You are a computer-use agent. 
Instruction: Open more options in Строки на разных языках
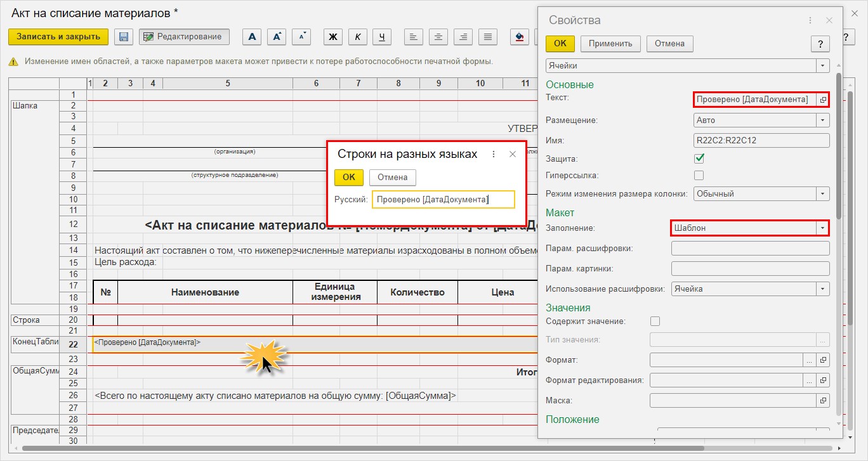494,154
